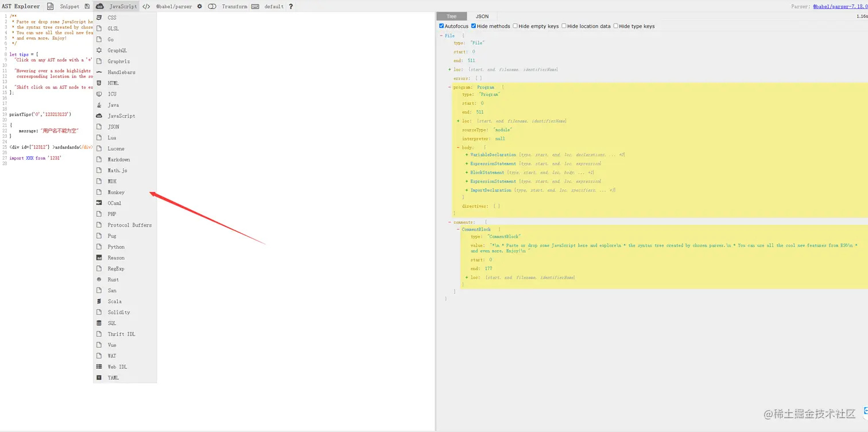868x432 pixels.
Task: Click the interpreter null value
Action: point(500,139)
